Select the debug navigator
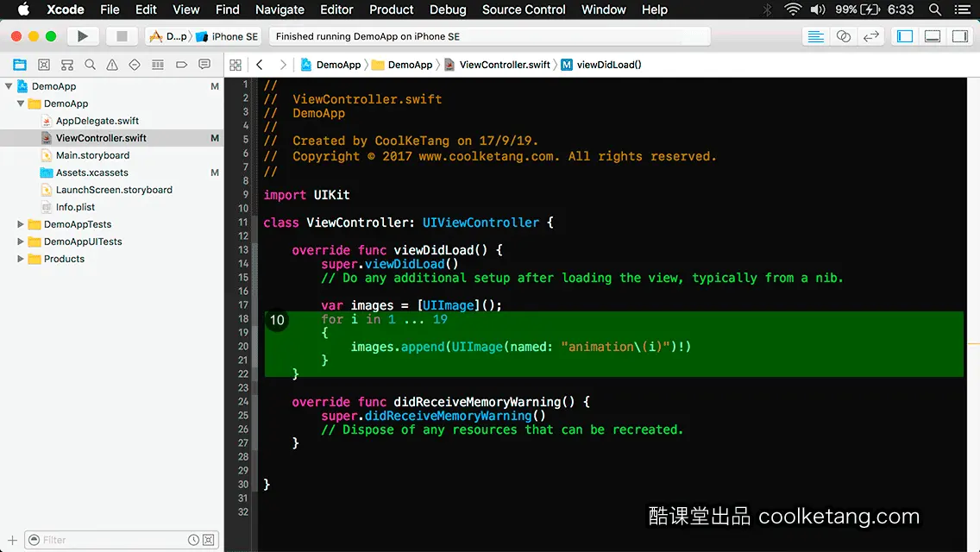The height and width of the screenshot is (552, 980). [158, 65]
